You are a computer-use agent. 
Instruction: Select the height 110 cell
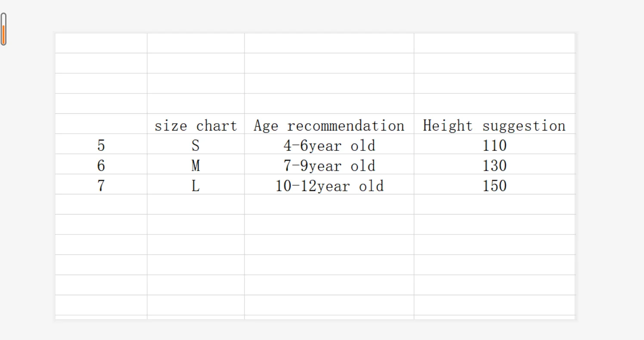point(495,144)
